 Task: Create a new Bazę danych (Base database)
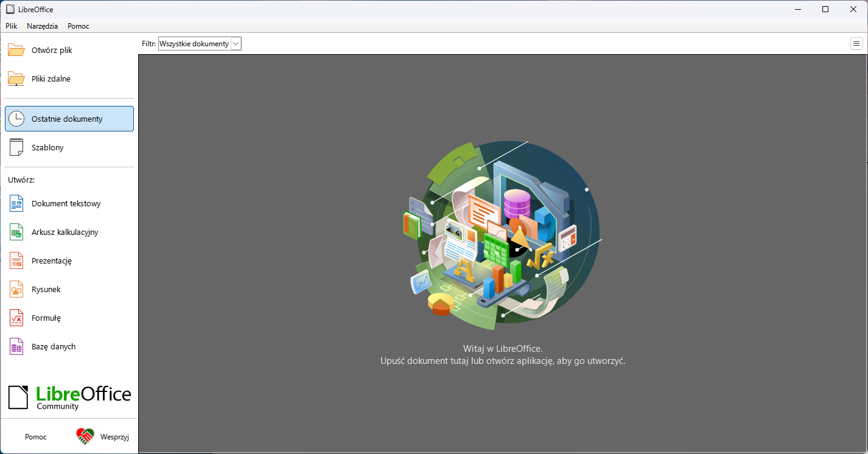(54, 346)
